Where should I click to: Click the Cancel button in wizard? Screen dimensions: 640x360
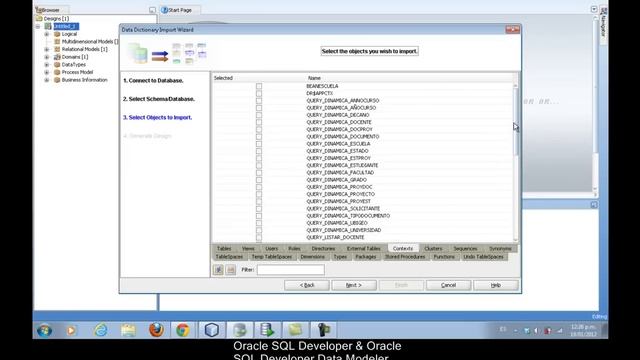tap(448, 285)
